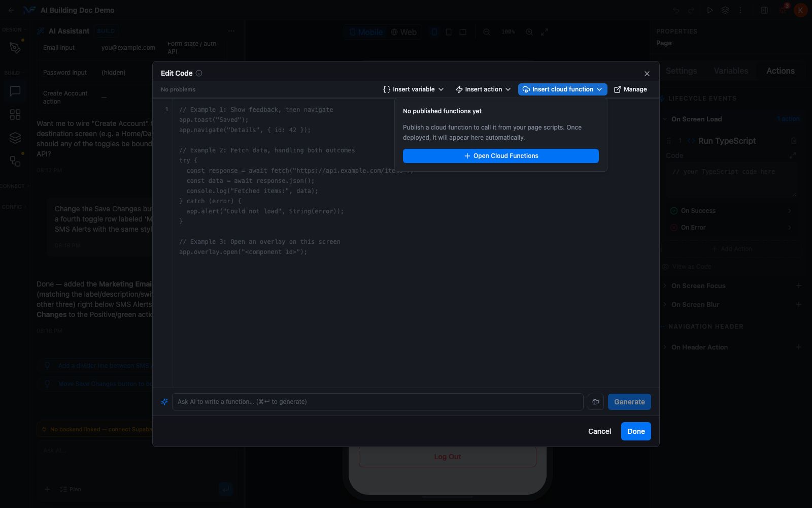Click the icon button left of Generate
The image size is (812, 508).
point(596,402)
